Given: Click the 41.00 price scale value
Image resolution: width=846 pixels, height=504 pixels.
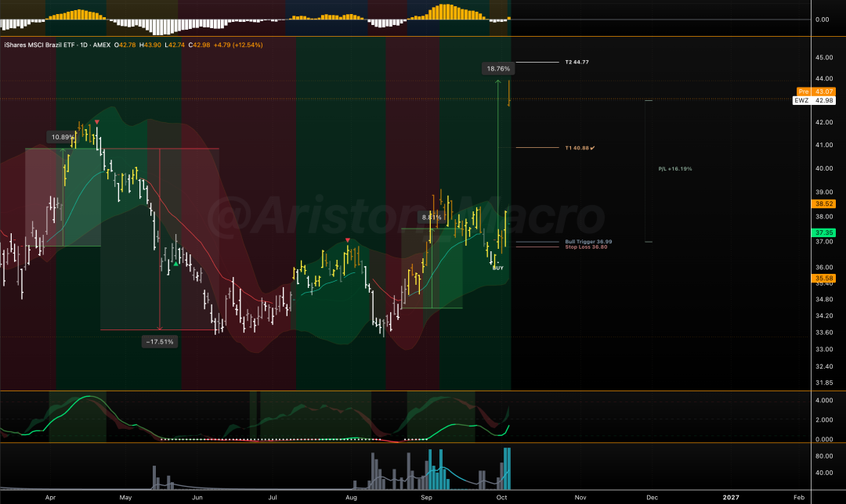Looking at the screenshot, I should click(x=824, y=145).
